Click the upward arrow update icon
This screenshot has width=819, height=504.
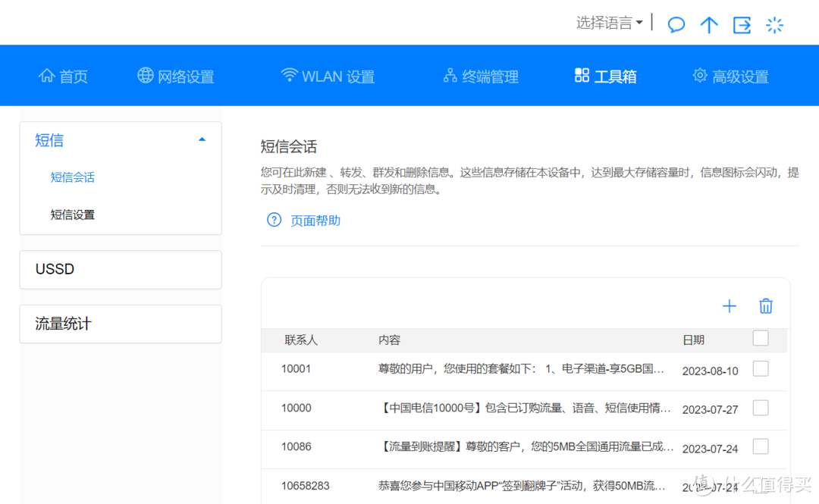pyautogui.click(x=709, y=24)
